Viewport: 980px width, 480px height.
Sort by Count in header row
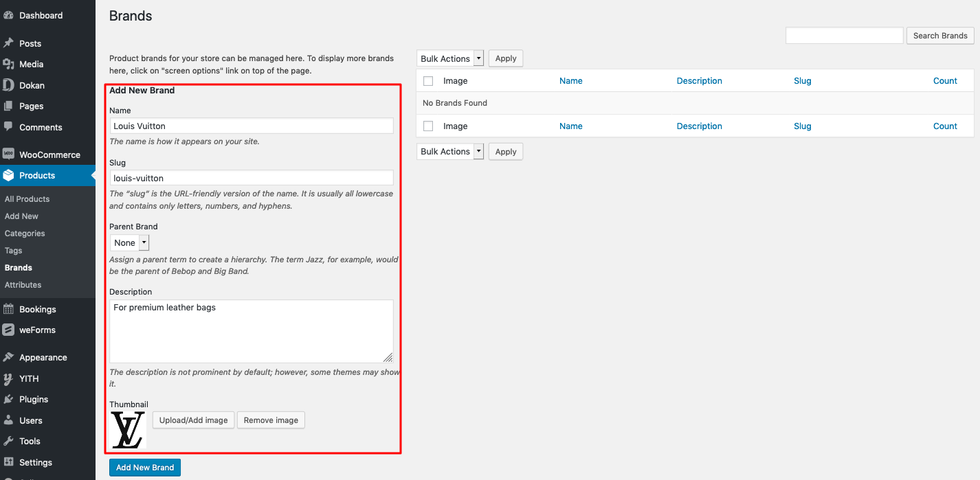pyautogui.click(x=945, y=81)
